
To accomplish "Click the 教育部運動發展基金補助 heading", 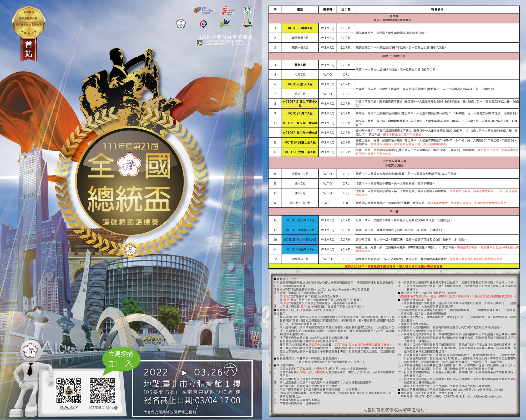I will click(224, 37).
